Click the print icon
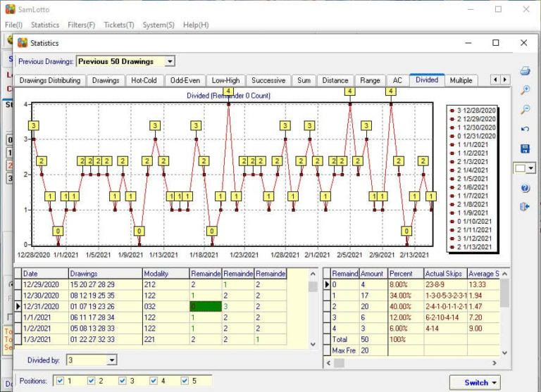The height and width of the screenshot is (392, 541). click(x=525, y=71)
